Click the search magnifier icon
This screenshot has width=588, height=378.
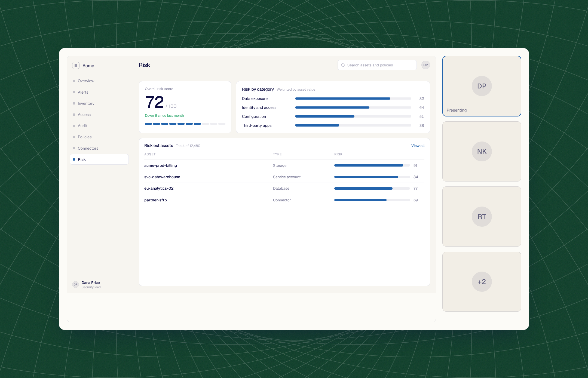click(x=343, y=65)
